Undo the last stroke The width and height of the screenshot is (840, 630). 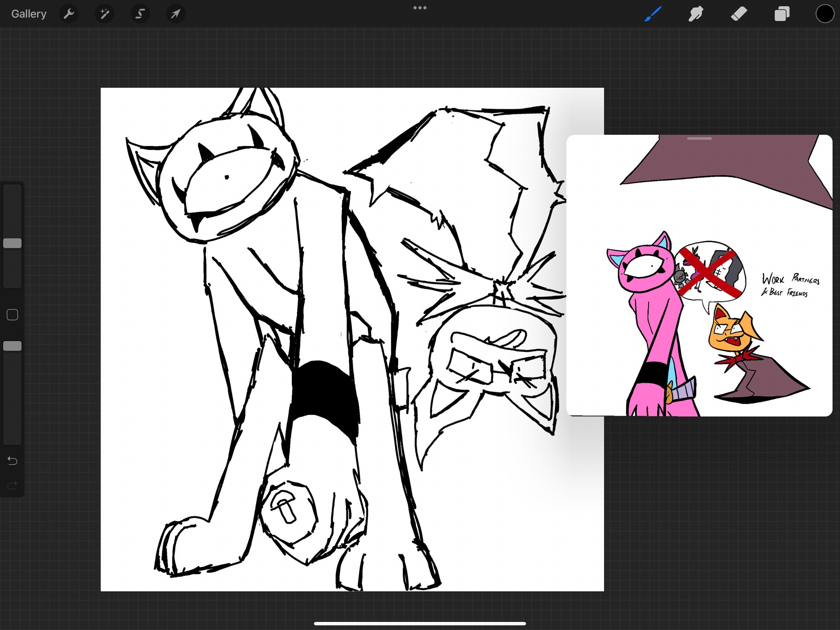coord(12,461)
